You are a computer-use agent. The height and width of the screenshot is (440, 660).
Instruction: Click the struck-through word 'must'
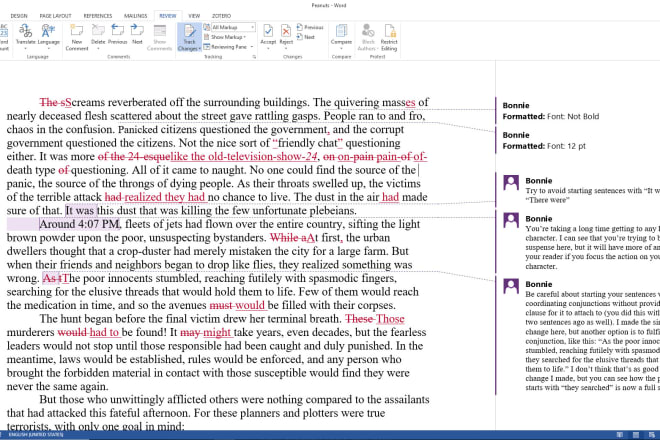tap(221, 305)
